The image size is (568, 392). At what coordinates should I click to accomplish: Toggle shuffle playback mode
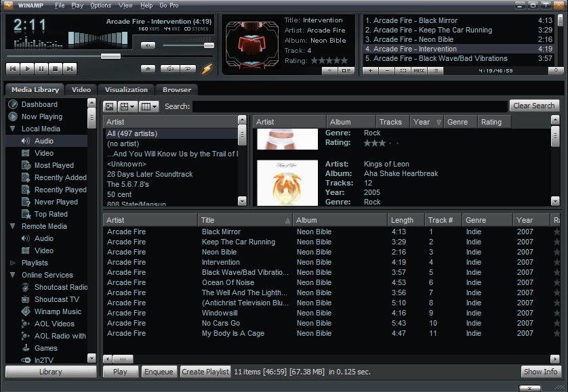click(169, 68)
